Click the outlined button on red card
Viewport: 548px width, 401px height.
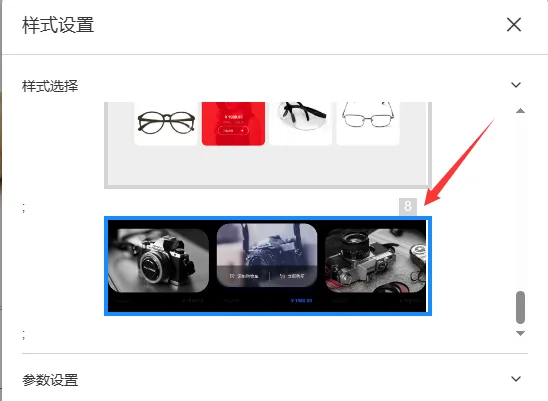pyautogui.click(x=233, y=130)
